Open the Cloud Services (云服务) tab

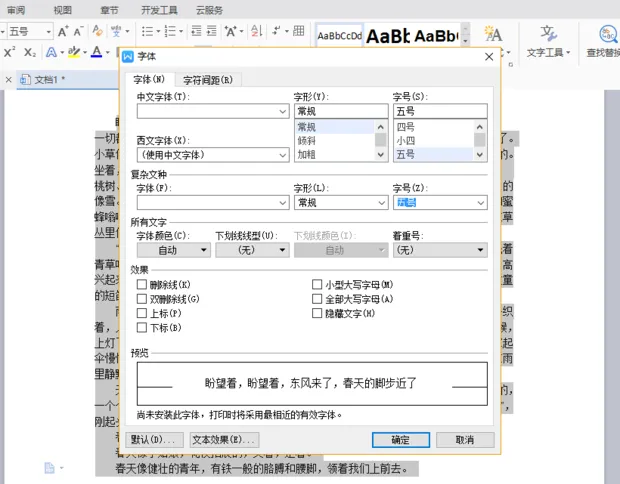210,10
